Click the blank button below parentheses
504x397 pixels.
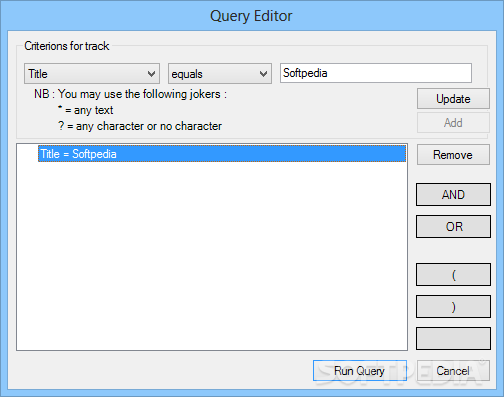pyautogui.click(x=453, y=338)
